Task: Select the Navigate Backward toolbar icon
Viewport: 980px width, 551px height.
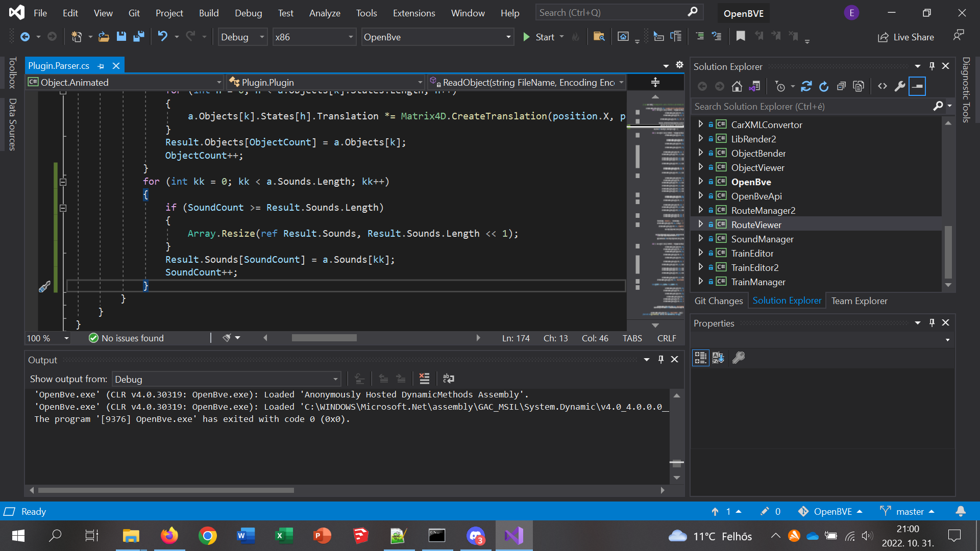Action: tap(26, 36)
